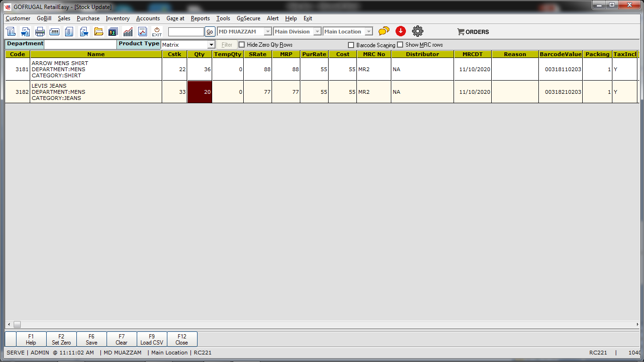644x362 pixels.
Task: Click the F2 Set Zero button
Action: click(x=61, y=339)
